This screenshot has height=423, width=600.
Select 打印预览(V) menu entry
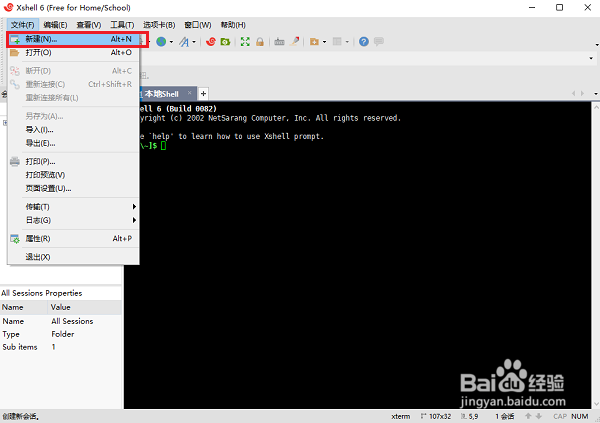pyautogui.click(x=73, y=175)
